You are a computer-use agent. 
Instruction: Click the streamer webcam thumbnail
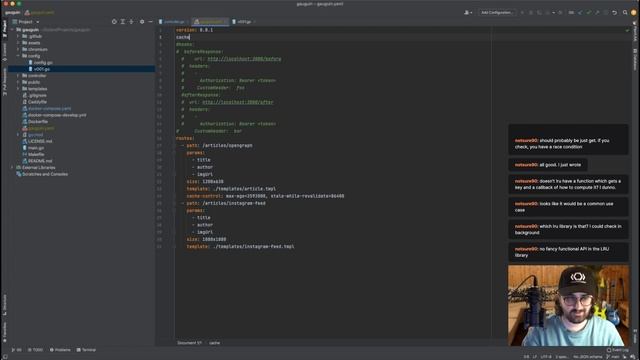(568, 305)
